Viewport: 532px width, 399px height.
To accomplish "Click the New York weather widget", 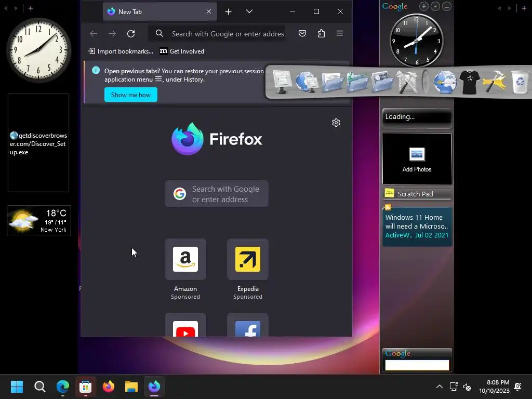I will coord(38,220).
